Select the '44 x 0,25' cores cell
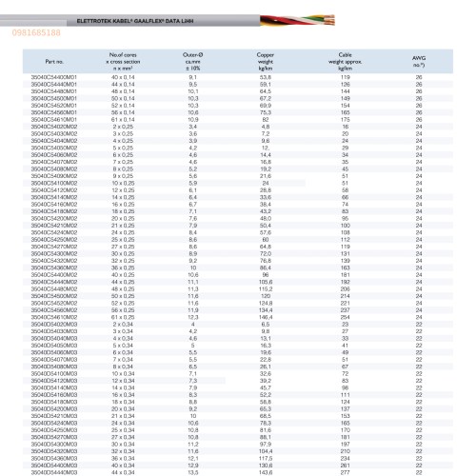The width and height of the screenshot is (476, 476). point(123,282)
